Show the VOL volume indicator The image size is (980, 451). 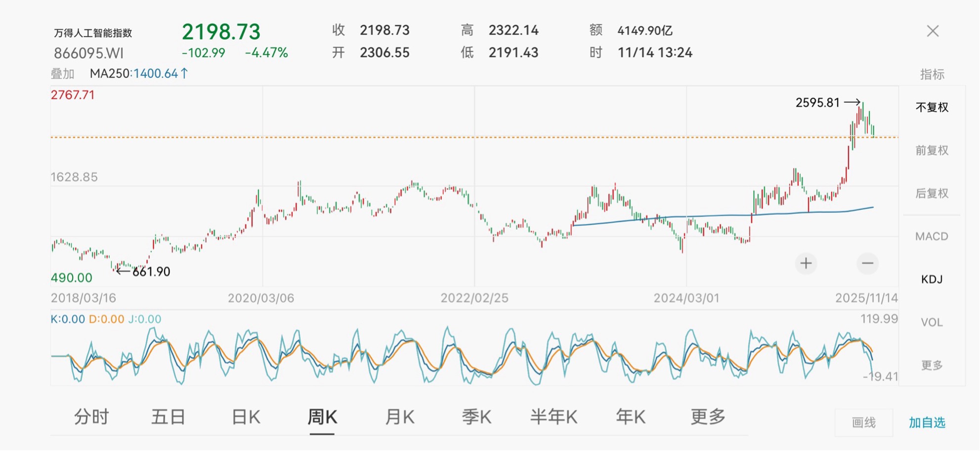932,322
